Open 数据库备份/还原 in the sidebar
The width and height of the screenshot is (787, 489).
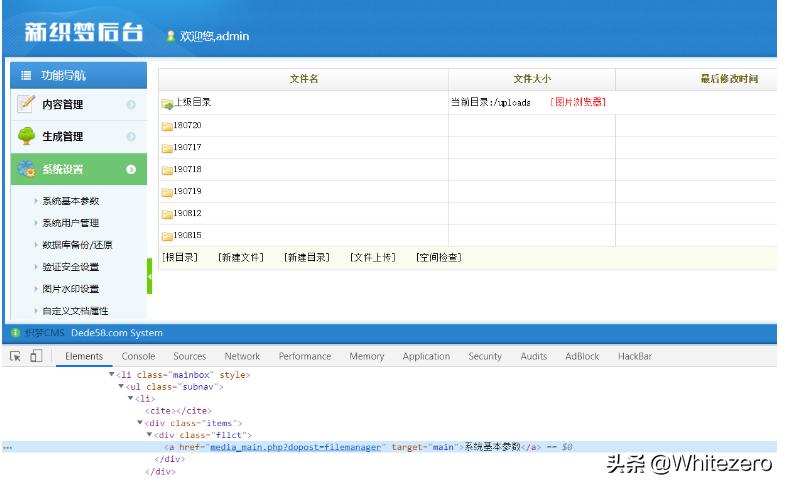pyautogui.click(x=77, y=245)
